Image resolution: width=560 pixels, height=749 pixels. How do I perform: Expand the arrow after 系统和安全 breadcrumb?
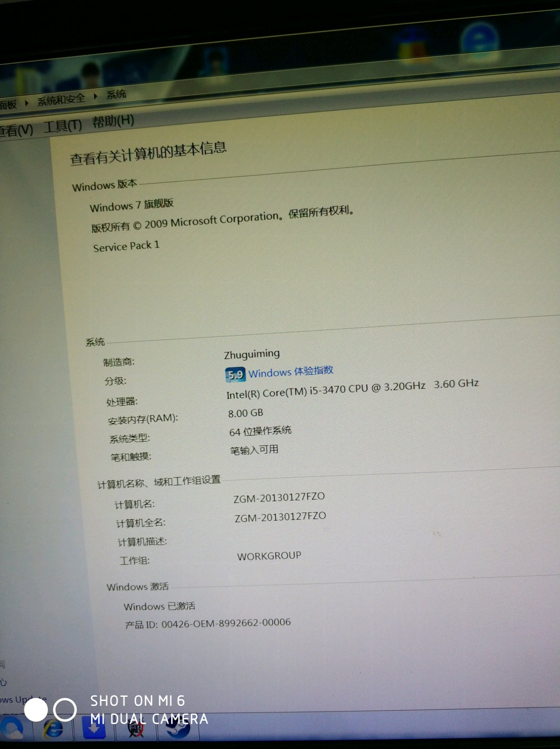coord(95,96)
